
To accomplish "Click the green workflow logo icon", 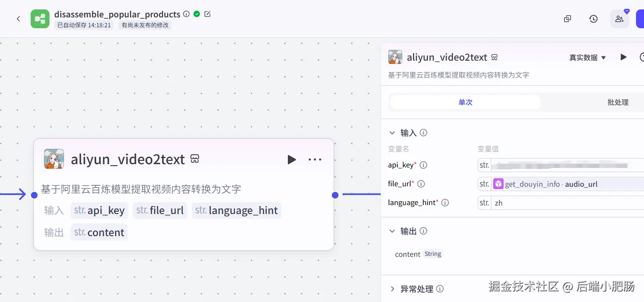I will 40,19.
